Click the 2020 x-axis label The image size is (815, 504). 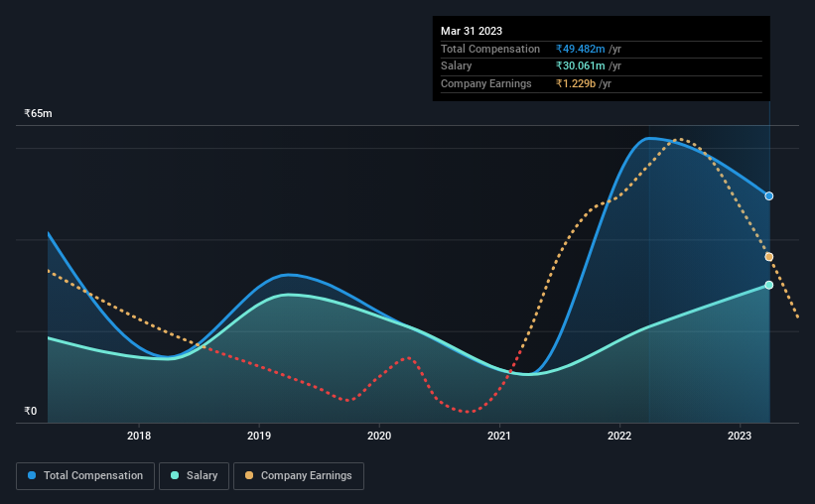pos(379,436)
